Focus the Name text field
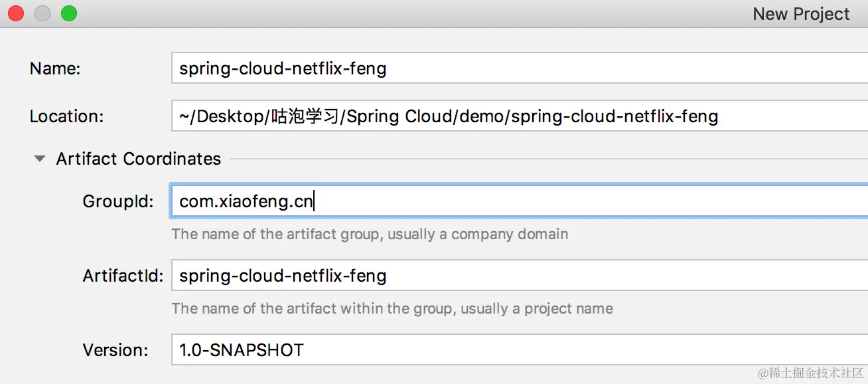 click(518, 68)
